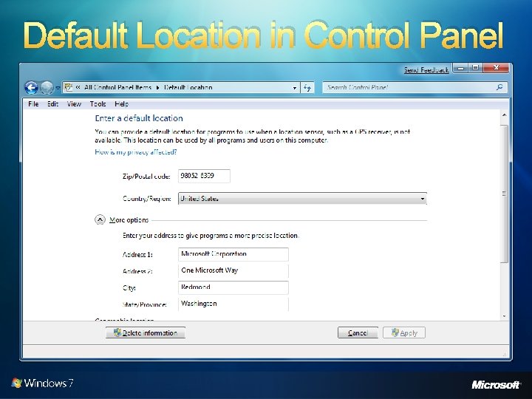Image resolution: width=532 pixels, height=399 pixels.
Task: Click the scrollbar down arrow
Action: click(505, 316)
